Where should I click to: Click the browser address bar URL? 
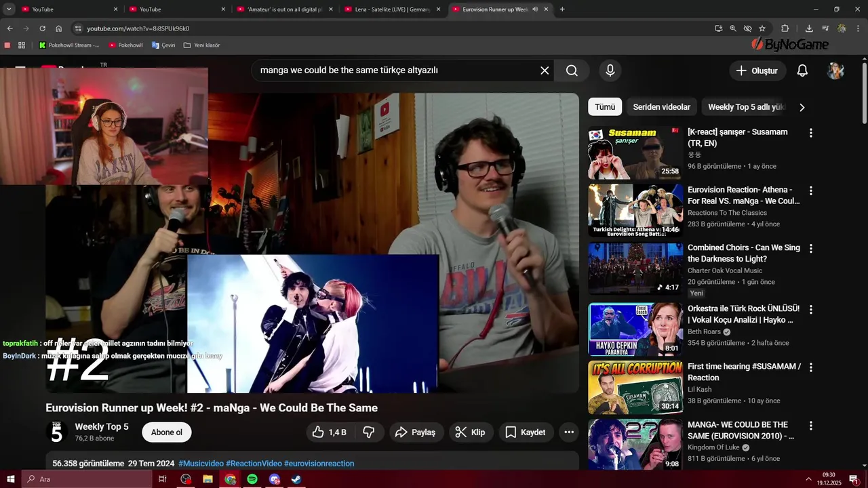pyautogui.click(x=138, y=28)
